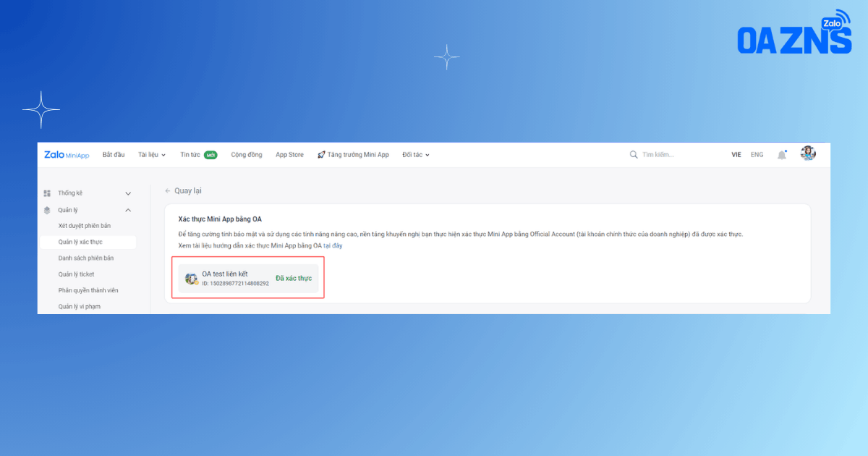Click the rocket icon near Tăng trưởng Mini App
This screenshot has width=868, height=456.
[321, 155]
